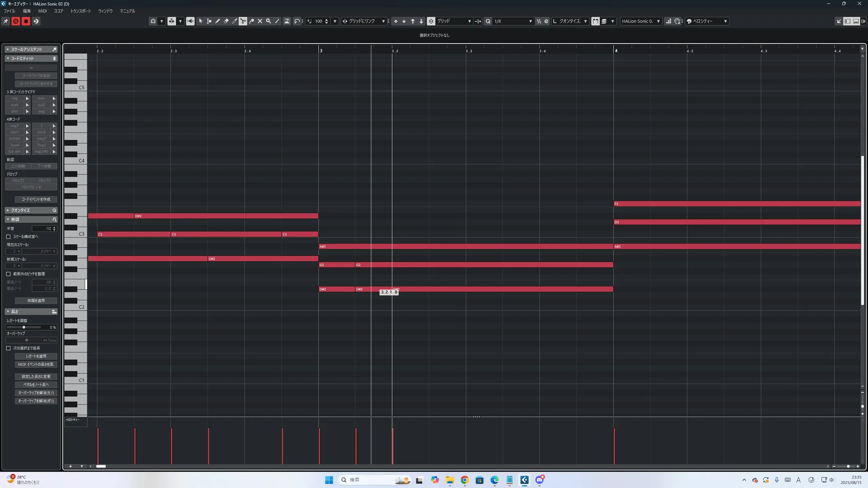Check 範囲外のピッチを整理 option
The image size is (868, 488).
[x=8, y=274]
